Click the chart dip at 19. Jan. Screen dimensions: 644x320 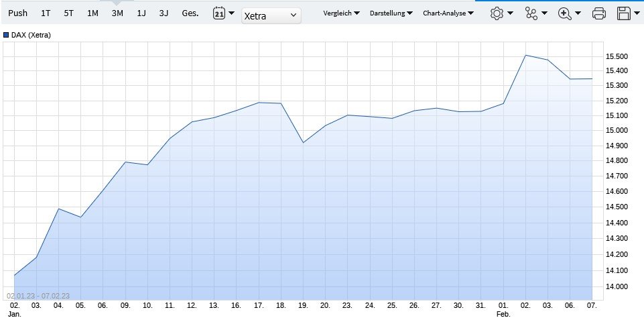303,143
